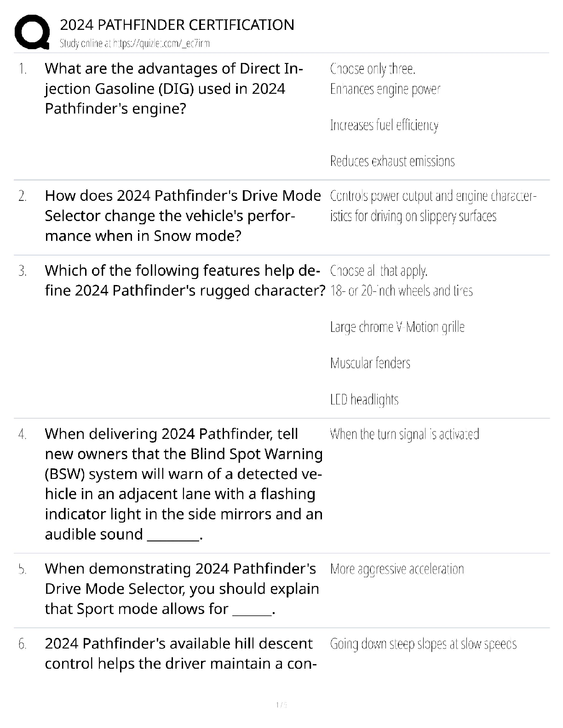The width and height of the screenshot is (563, 728).
Task: Click the Quizlet Q logo
Action: [32, 32]
